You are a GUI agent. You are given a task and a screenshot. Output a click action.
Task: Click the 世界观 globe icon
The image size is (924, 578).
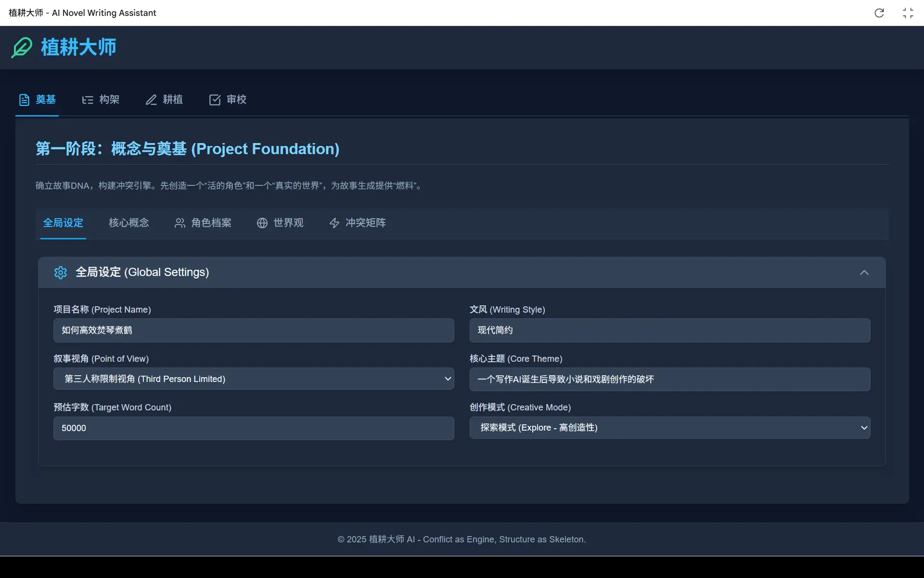[262, 223]
